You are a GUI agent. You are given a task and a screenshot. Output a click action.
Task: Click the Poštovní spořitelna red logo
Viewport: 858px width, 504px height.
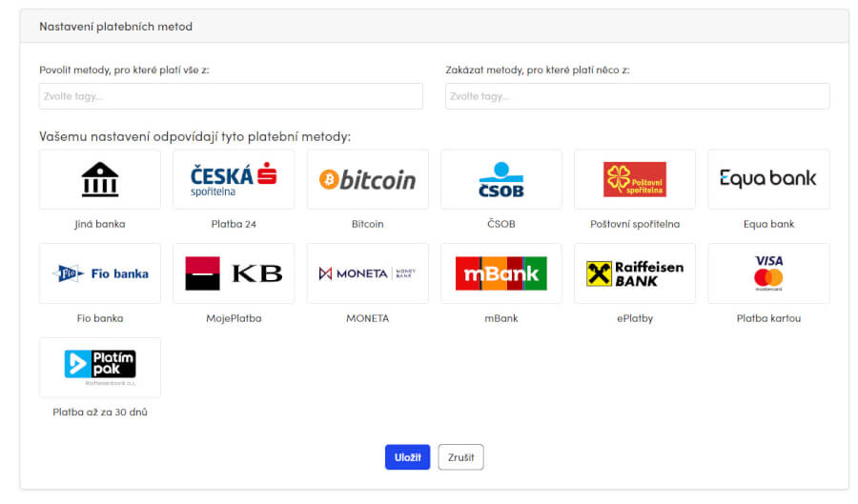point(635,179)
